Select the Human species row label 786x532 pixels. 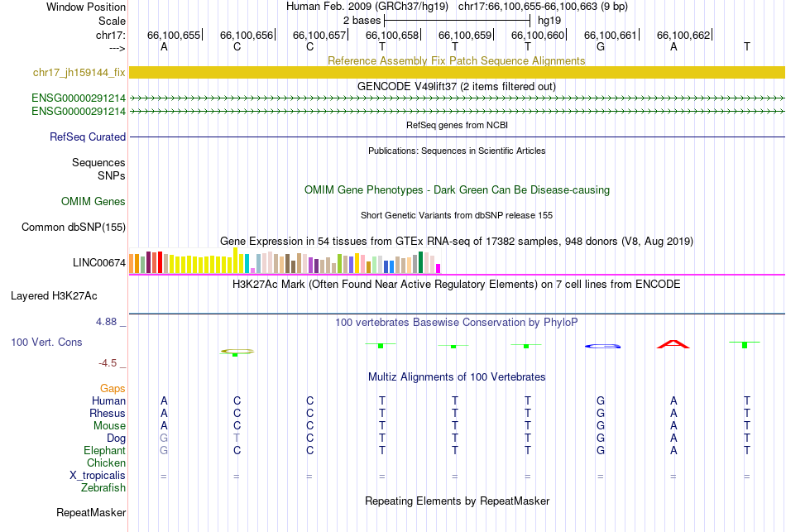click(x=108, y=400)
